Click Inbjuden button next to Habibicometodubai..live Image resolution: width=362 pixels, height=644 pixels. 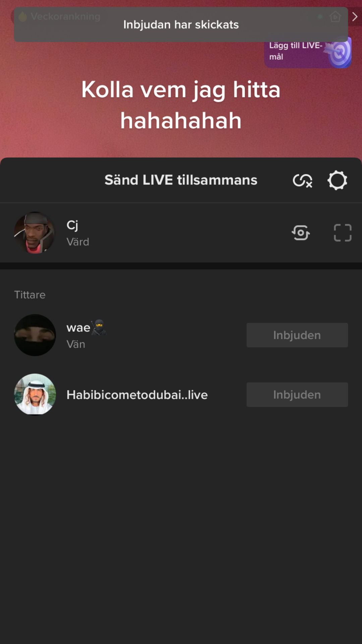(297, 395)
